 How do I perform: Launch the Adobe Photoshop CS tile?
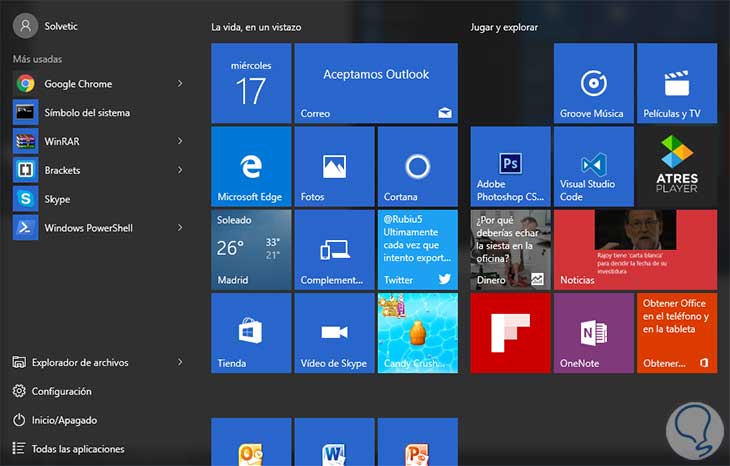tap(510, 167)
